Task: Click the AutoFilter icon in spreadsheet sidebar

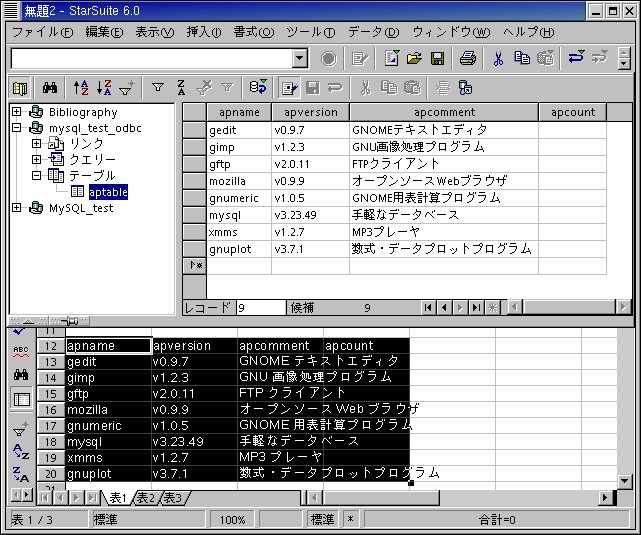Action: 21,430
